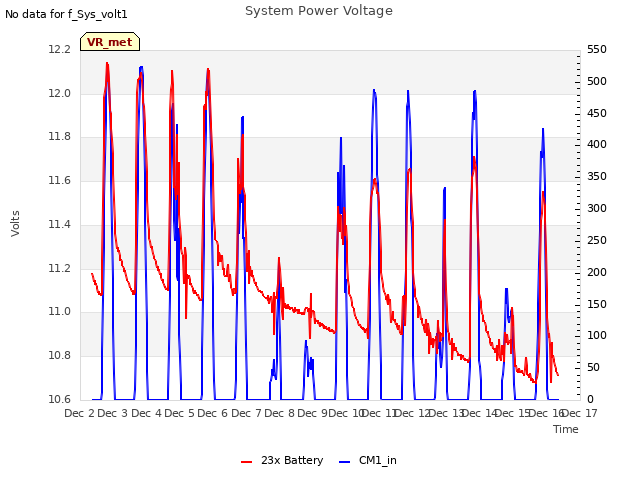Image resolution: width=640 pixels, height=480 pixels.
Task: Click the 100 right axis value
Action: coord(597,336)
